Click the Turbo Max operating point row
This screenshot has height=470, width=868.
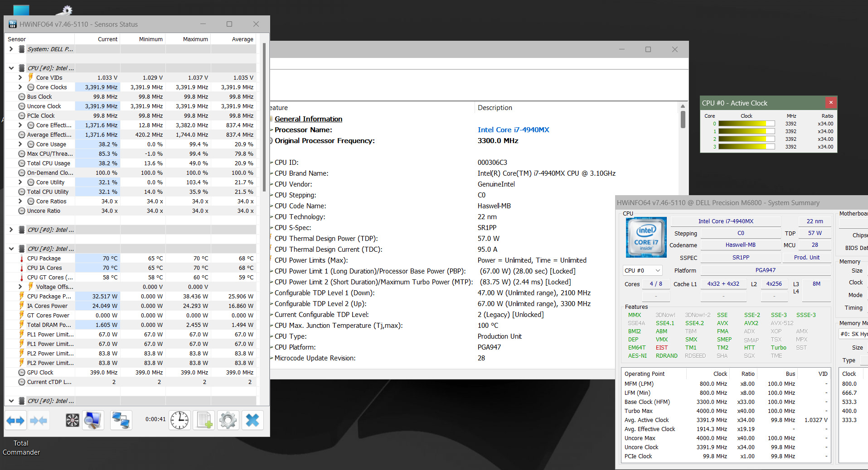pos(726,411)
